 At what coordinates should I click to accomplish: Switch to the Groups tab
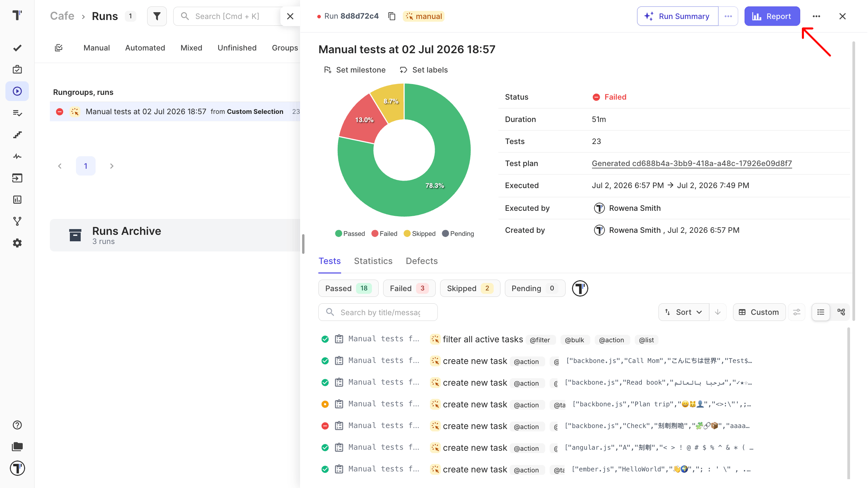click(285, 48)
